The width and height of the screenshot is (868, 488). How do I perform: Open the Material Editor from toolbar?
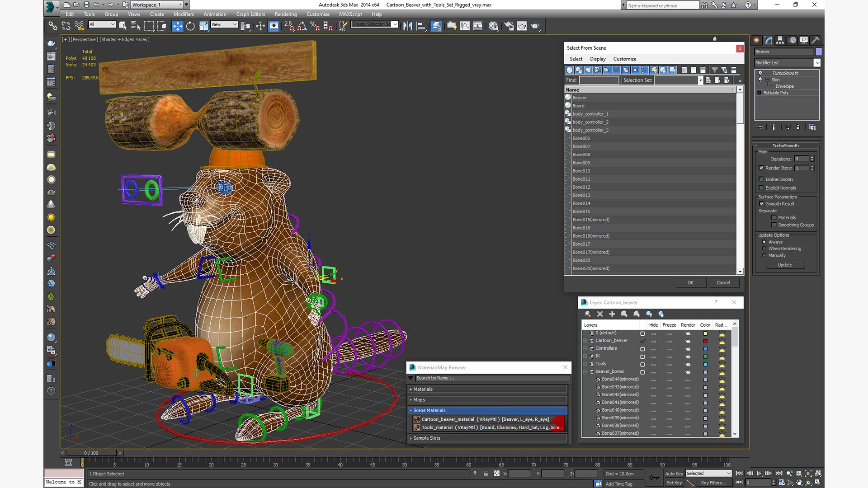pyautogui.click(x=493, y=26)
